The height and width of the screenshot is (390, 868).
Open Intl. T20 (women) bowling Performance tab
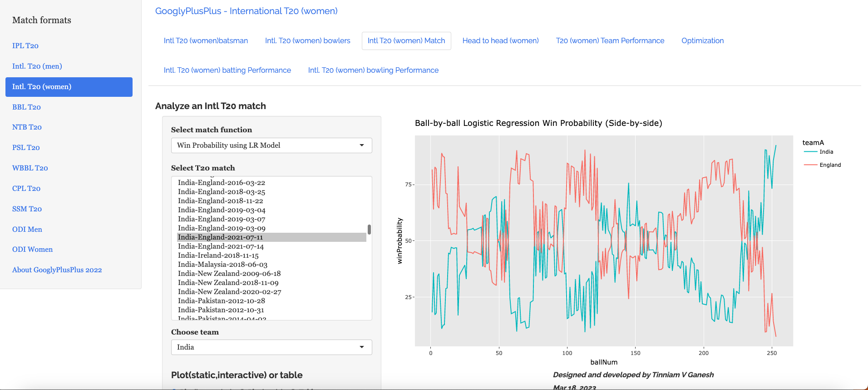pyautogui.click(x=373, y=70)
